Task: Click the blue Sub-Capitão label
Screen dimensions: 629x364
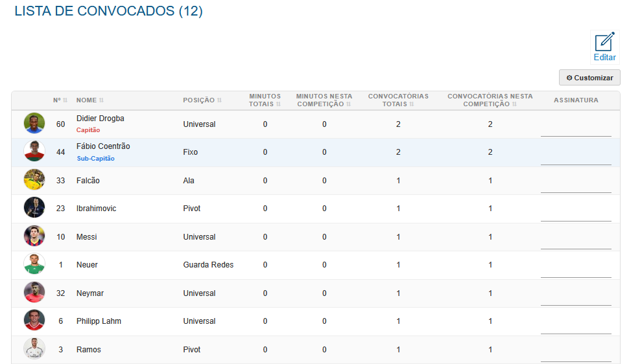Action: tap(96, 158)
